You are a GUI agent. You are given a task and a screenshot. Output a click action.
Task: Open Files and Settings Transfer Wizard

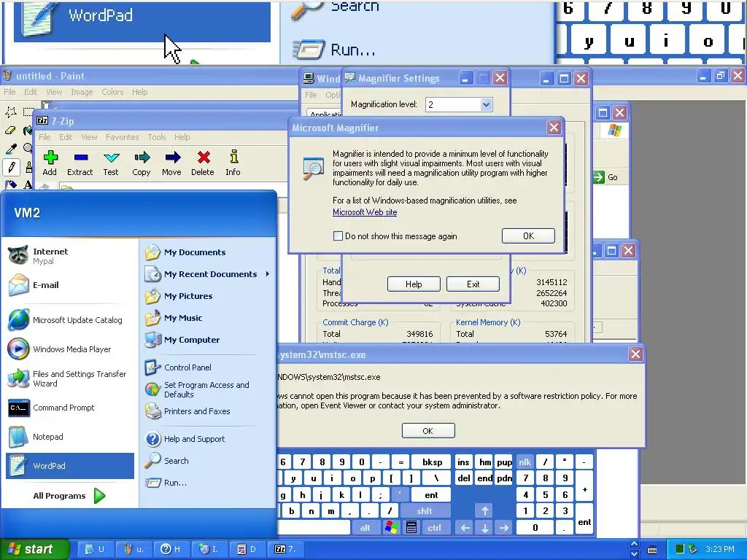(x=69, y=378)
